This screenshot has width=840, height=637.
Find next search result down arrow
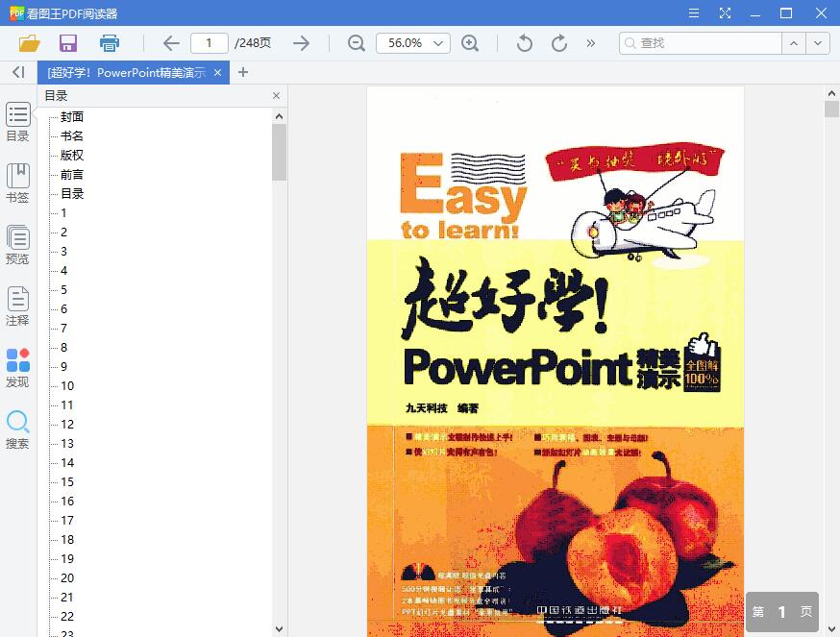click(818, 43)
